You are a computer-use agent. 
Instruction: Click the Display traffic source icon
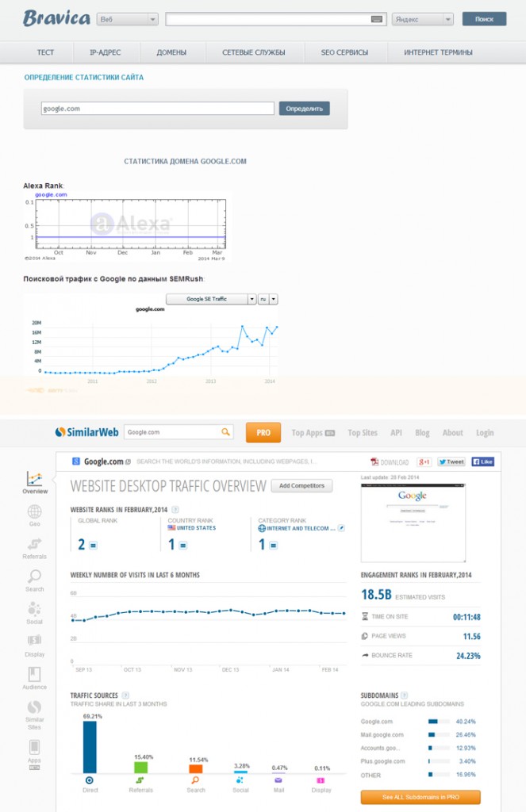tap(321, 780)
